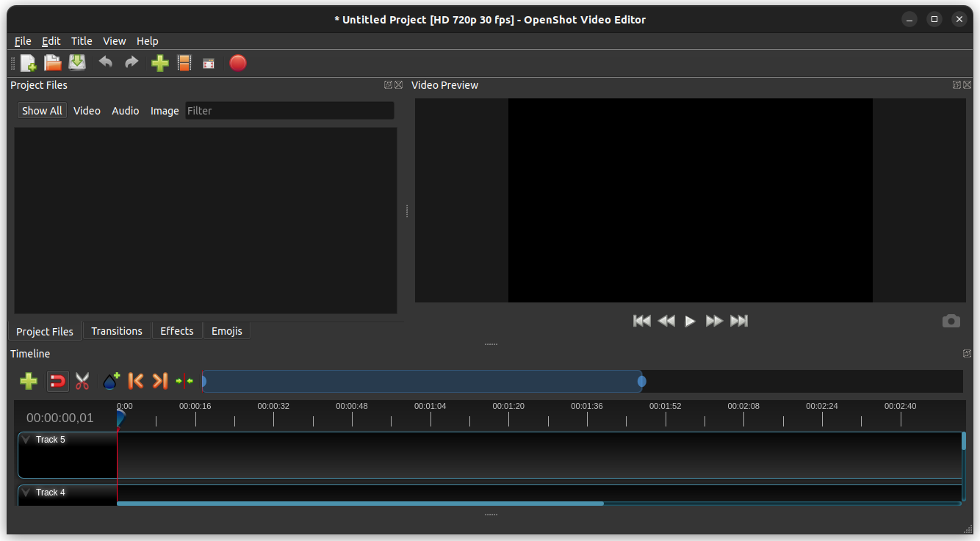Undo the last action
Viewport: 980px width, 541px height.
tap(105, 63)
